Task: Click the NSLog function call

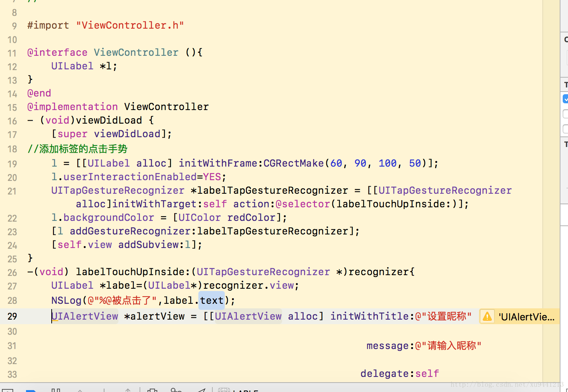Action: click(x=66, y=300)
